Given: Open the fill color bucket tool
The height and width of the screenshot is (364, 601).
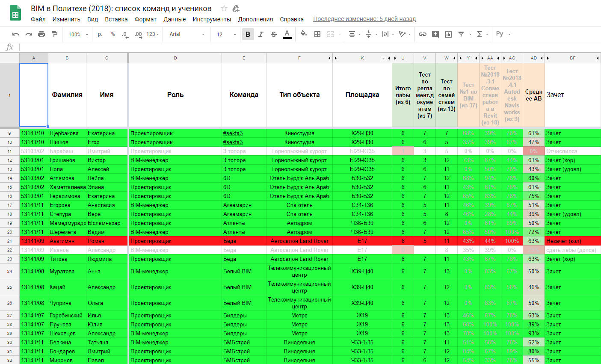Looking at the screenshot, I should 303,34.
